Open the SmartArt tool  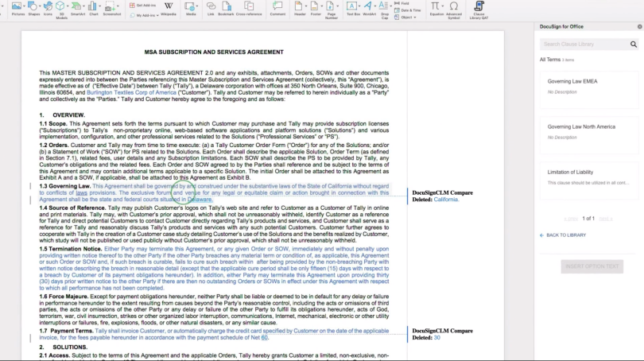pos(77,7)
